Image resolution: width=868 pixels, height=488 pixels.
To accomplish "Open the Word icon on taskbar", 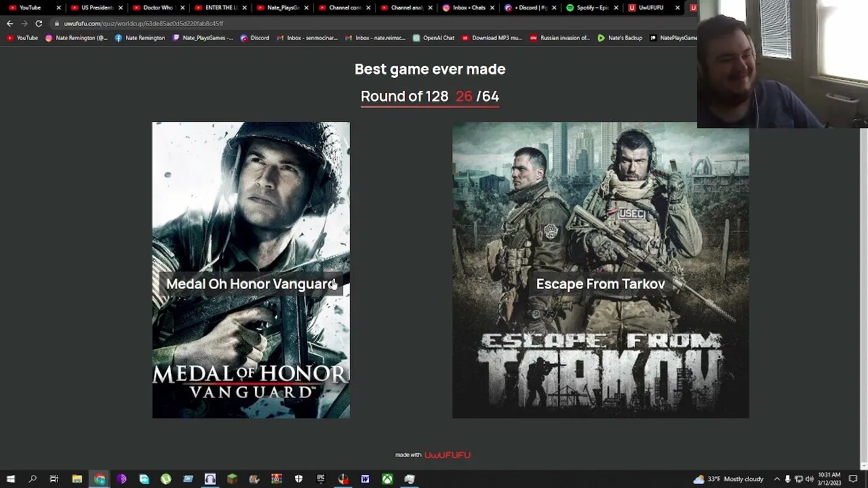I will coord(365,479).
